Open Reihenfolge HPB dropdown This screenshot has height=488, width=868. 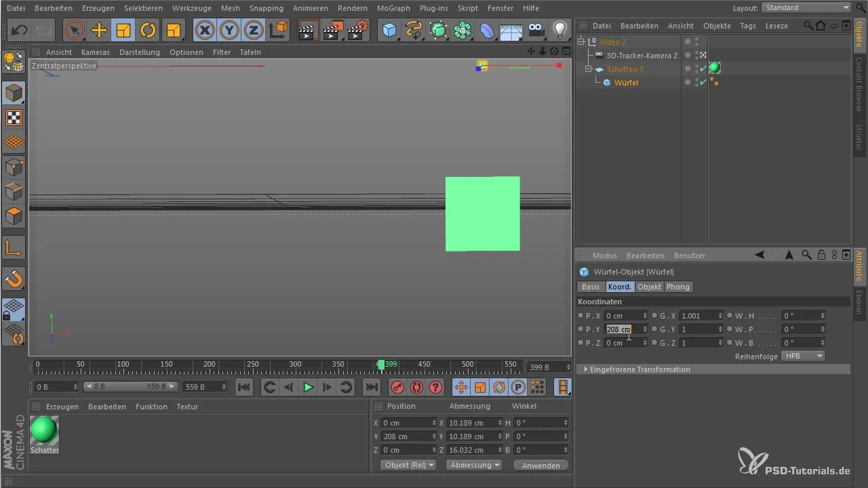(x=803, y=356)
